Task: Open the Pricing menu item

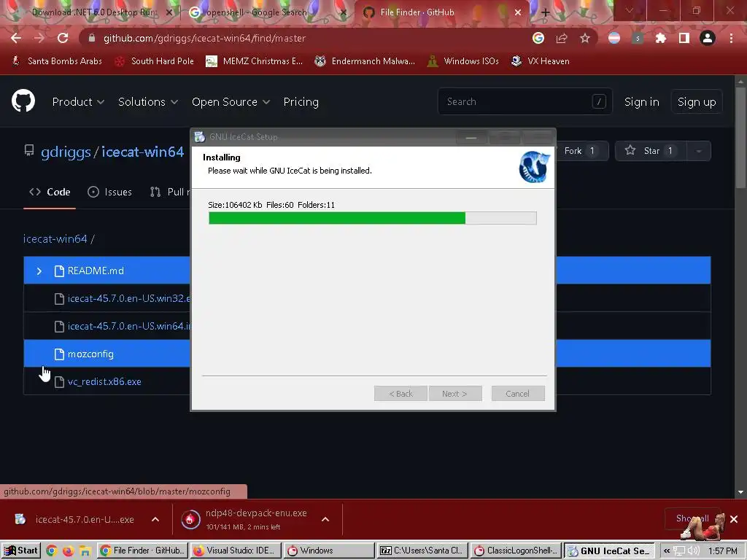Action: tap(301, 102)
